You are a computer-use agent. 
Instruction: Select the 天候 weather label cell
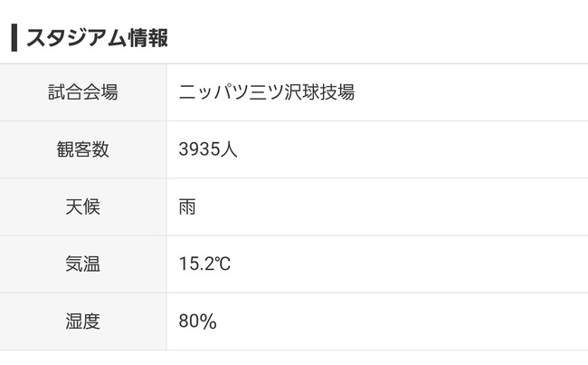tap(83, 207)
